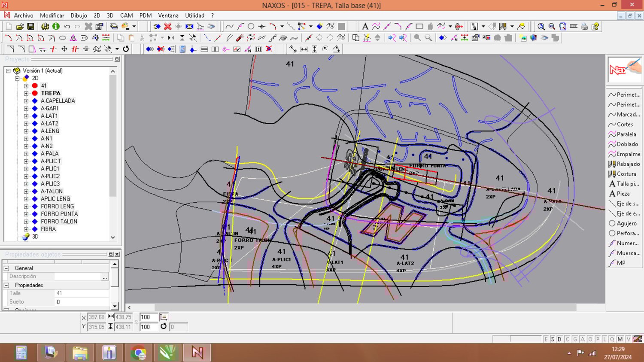Click the red X delete icon
This screenshot has width=644, height=362.
168,27
